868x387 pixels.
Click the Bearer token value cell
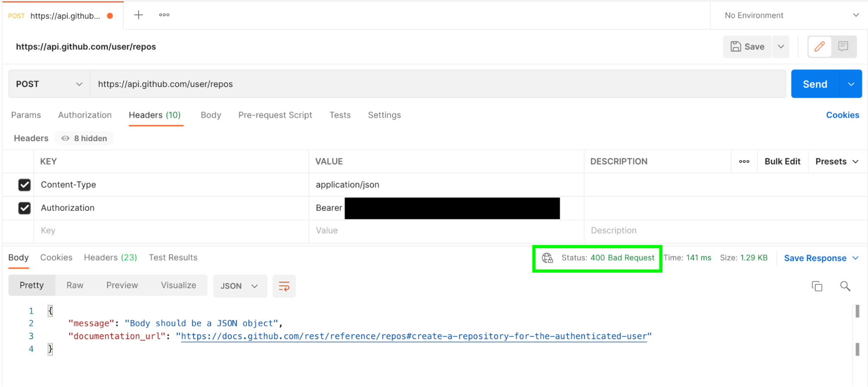[446, 208]
